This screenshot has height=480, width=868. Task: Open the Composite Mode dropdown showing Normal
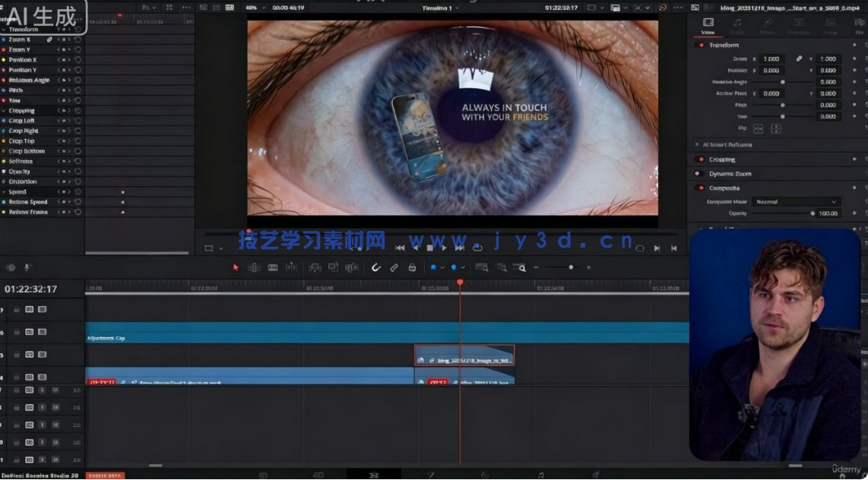796,202
